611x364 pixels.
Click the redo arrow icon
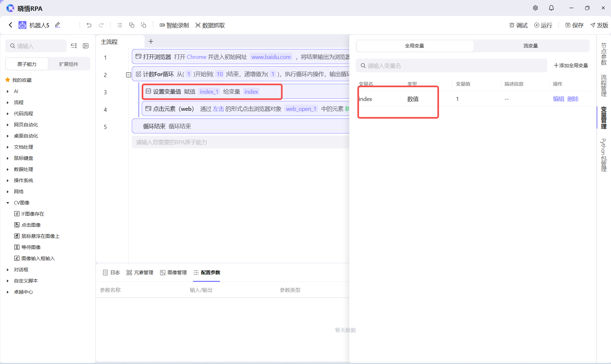tap(101, 25)
